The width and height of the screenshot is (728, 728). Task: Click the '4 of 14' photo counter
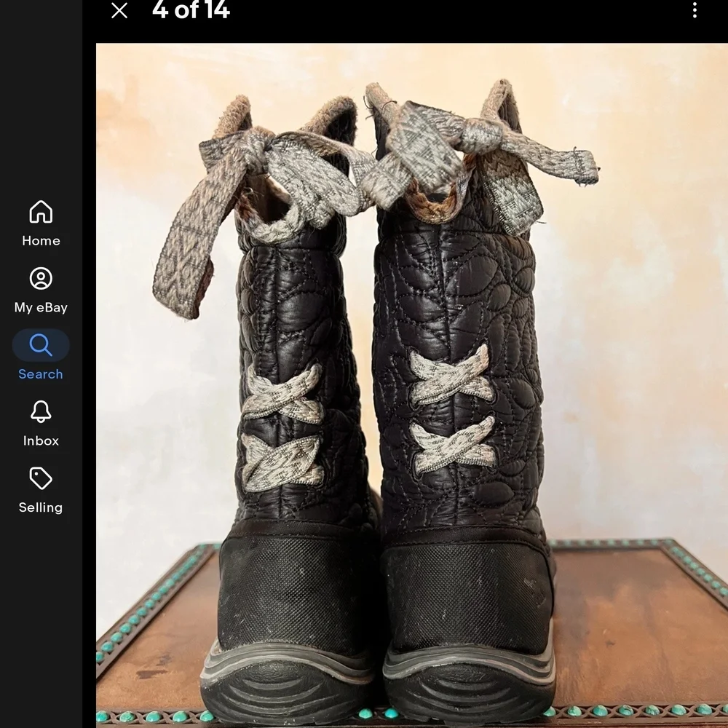[191, 9]
